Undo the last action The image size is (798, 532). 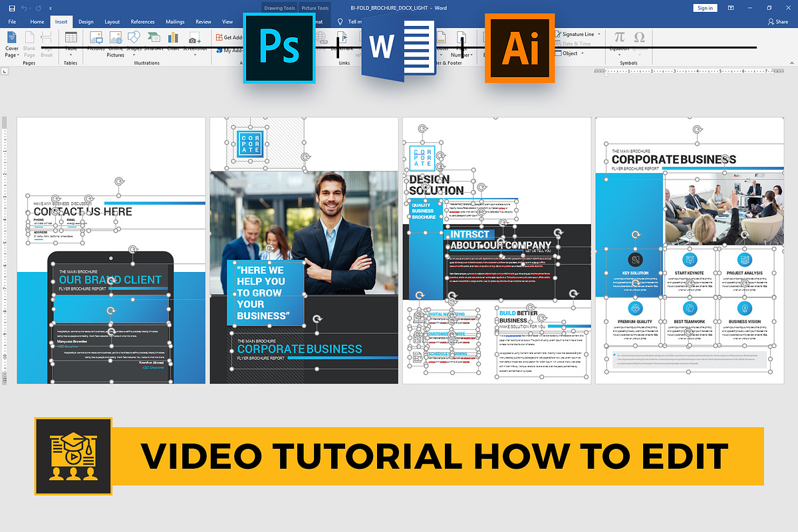[x=25, y=8]
